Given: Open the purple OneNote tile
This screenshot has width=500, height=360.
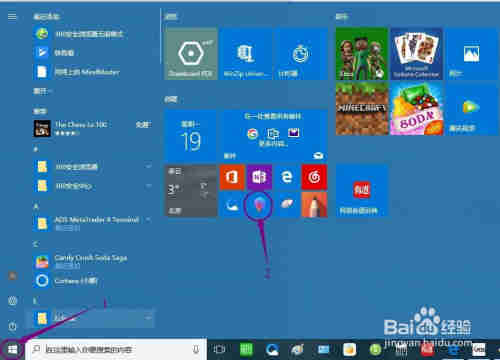Looking at the screenshot, I should point(259,177).
